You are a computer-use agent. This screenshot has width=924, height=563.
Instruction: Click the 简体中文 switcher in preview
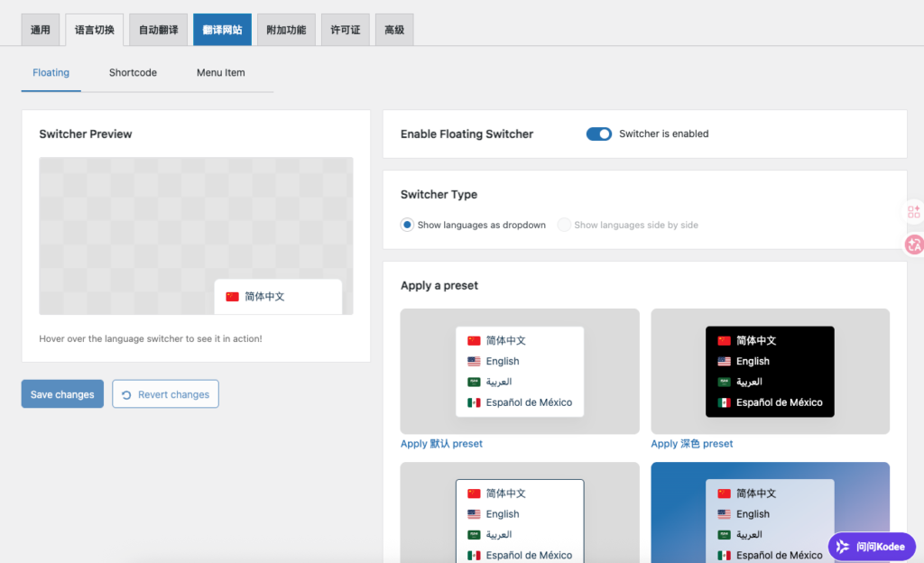(278, 296)
